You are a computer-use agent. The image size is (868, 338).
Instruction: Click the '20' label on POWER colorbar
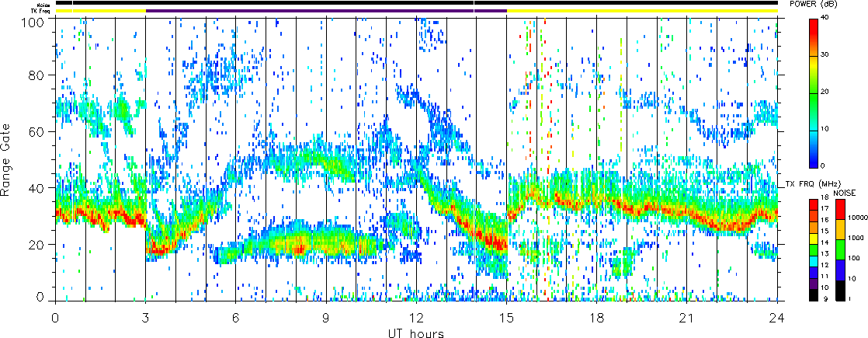826,92
